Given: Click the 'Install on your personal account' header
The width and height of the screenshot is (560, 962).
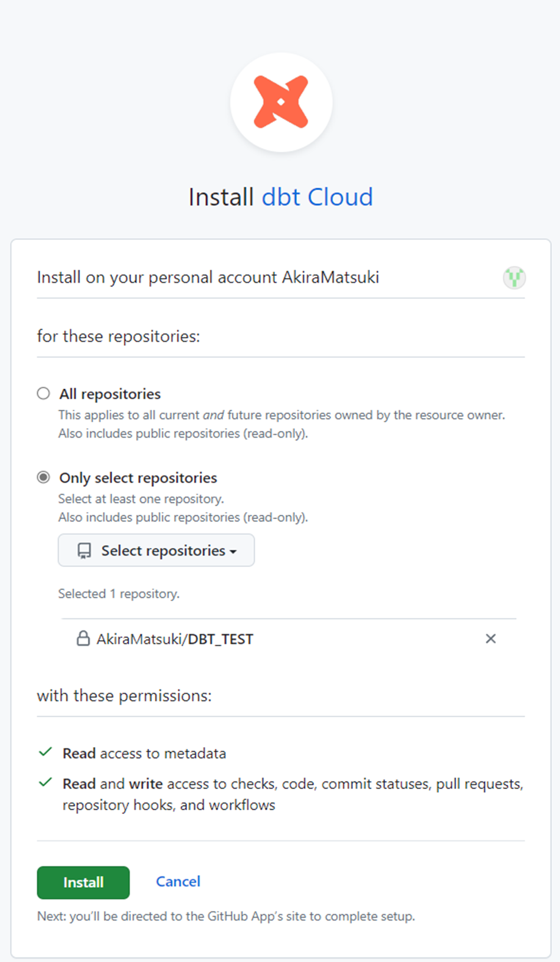Looking at the screenshot, I should 208,278.
